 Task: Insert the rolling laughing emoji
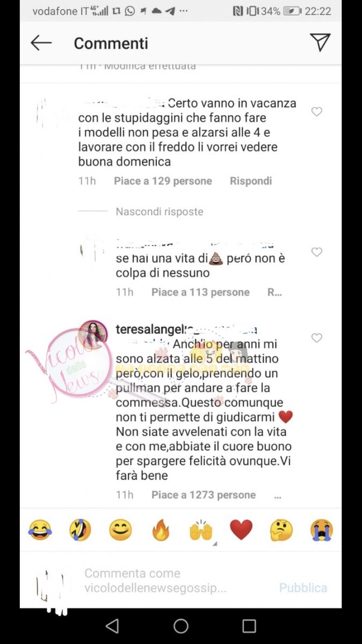pyautogui.click(x=81, y=531)
